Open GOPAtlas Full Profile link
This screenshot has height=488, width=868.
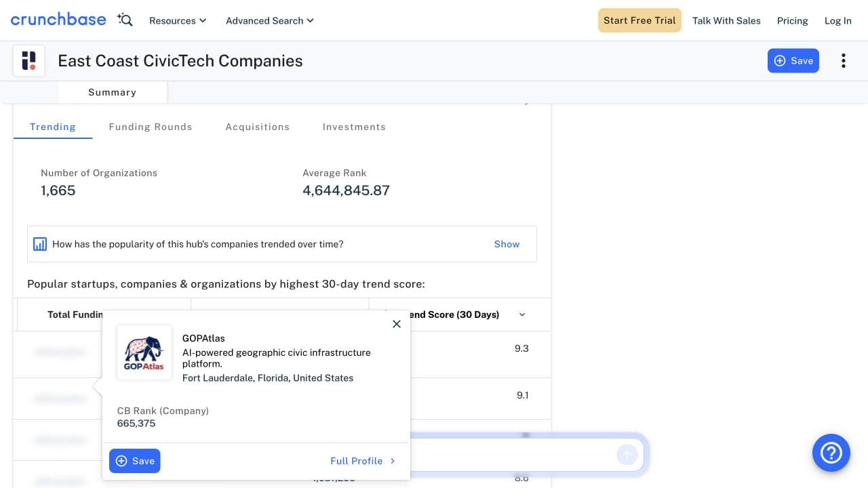(363, 461)
